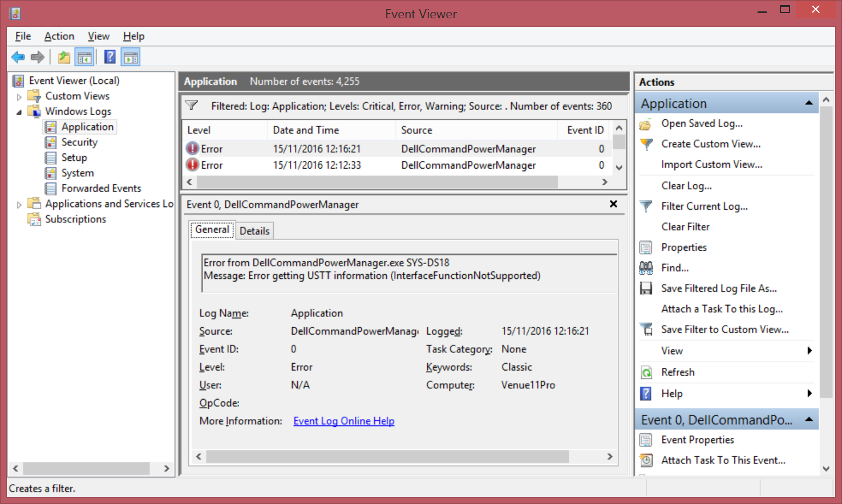The width and height of the screenshot is (842, 504).
Task: Click the Help question mark icon in Actions
Action: click(646, 393)
